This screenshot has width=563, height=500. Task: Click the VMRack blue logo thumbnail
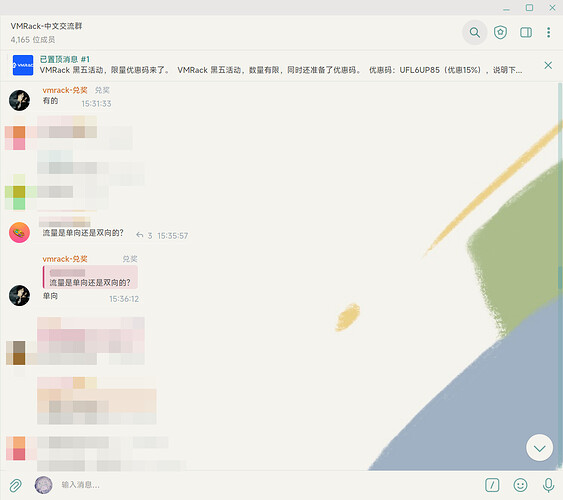[23, 65]
